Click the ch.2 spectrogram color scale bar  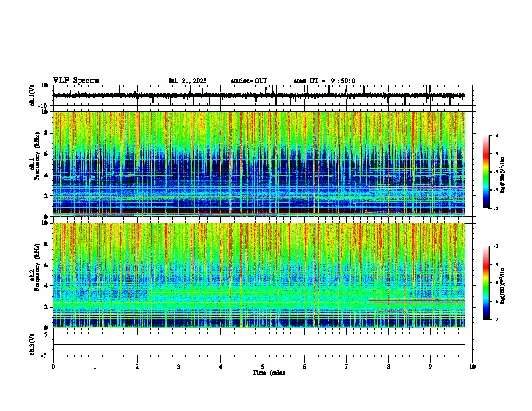point(486,283)
